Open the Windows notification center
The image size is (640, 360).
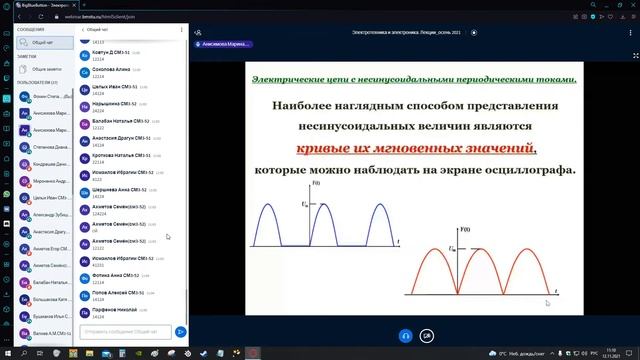pyautogui.click(x=629, y=353)
